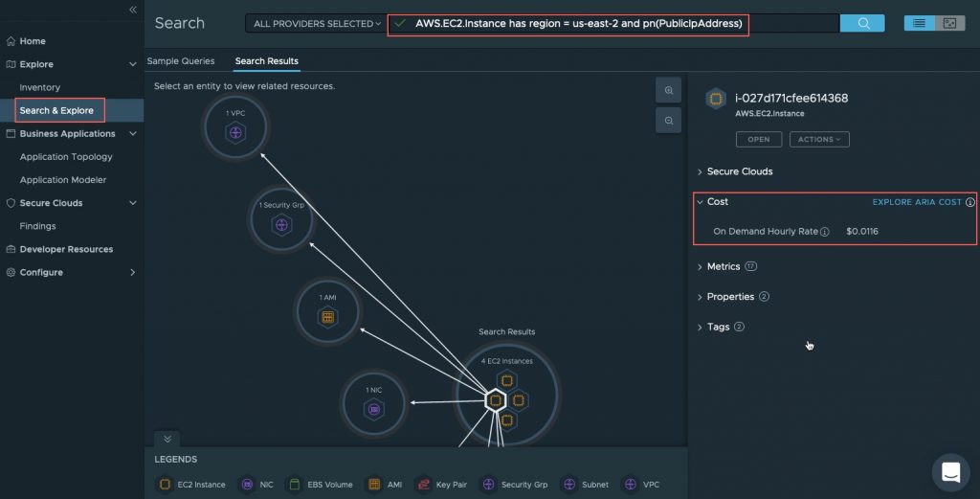
Task: Open the chat support widget
Action: (x=950, y=472)
